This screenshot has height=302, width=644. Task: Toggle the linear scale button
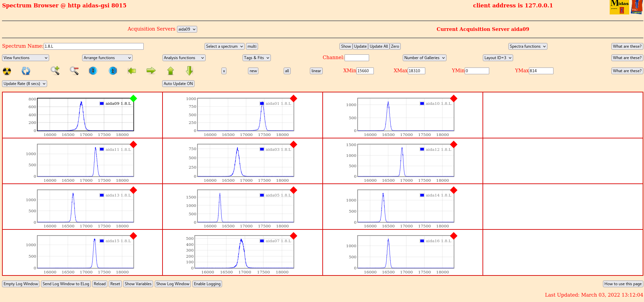point(316,71)
